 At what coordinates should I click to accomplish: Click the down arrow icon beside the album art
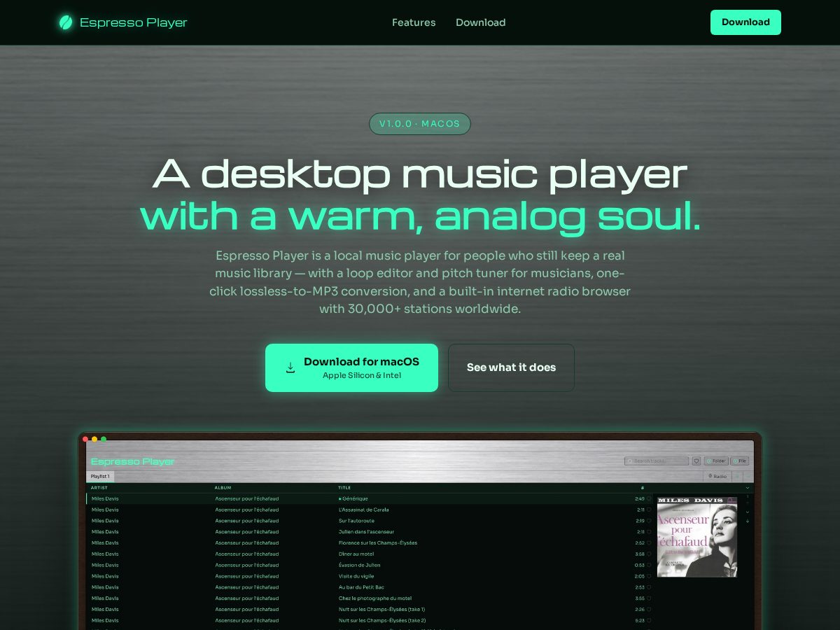[748, 520]
